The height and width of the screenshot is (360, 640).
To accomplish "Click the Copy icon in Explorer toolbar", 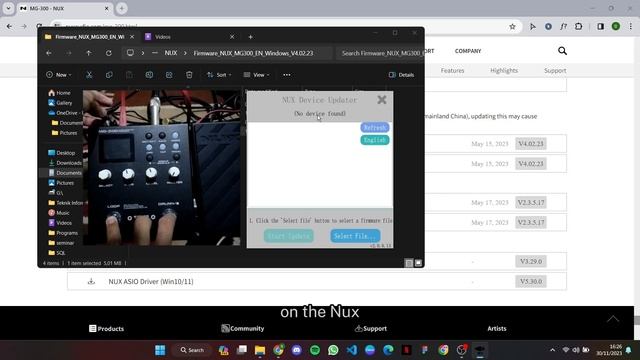I will pyautogui.click(x=109, y=75).
